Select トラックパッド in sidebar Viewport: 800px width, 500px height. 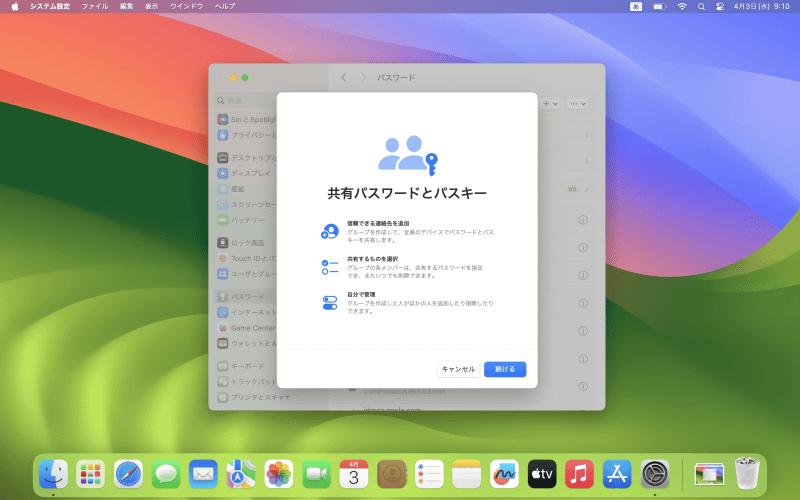[x=247, y=382]
